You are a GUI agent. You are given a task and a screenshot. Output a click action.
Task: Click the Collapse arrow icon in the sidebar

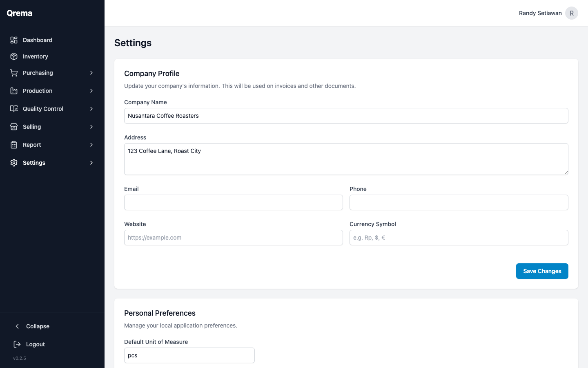tap(17, 326)
